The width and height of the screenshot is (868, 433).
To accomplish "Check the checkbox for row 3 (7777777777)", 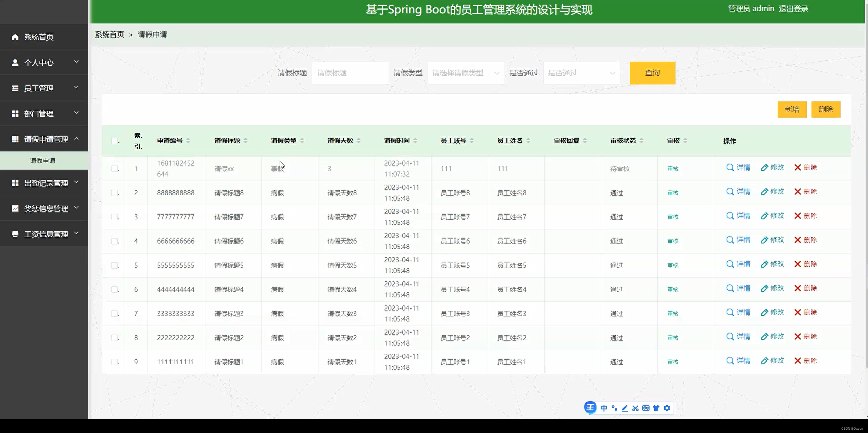I will (115, 217).
